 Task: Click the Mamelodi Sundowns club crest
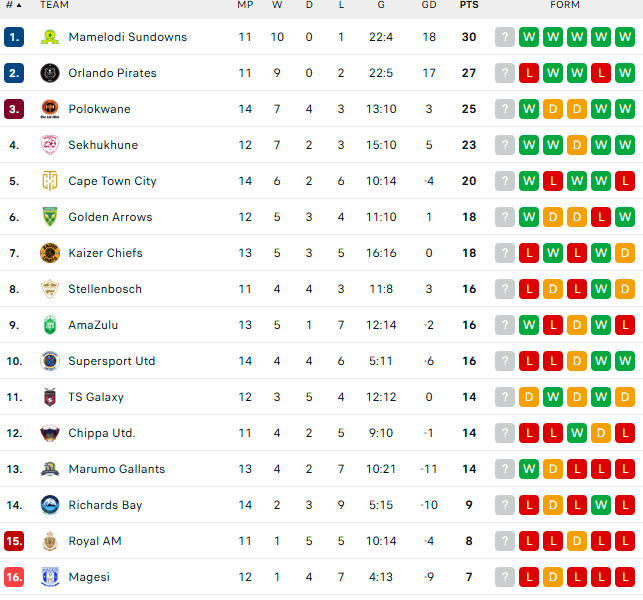(49, 37)
